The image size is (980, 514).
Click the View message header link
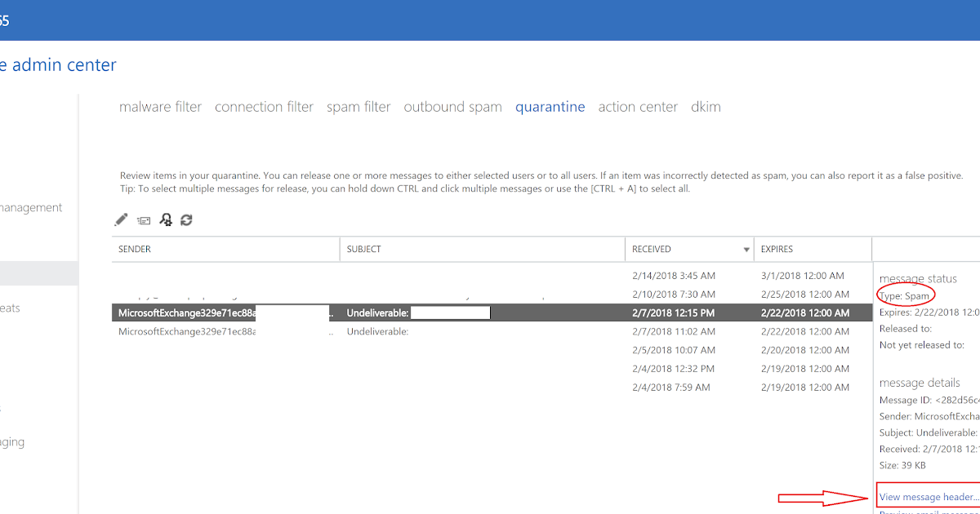(x=929, y=496)
